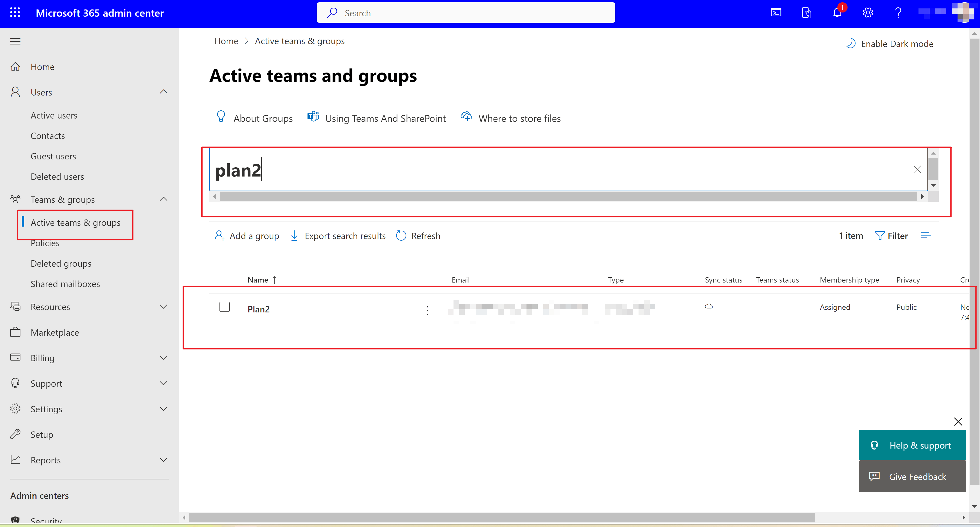Click the help question mark icon
Image resolution: width=980 pixels, height=527 pixels.
(x=898, y=13)
